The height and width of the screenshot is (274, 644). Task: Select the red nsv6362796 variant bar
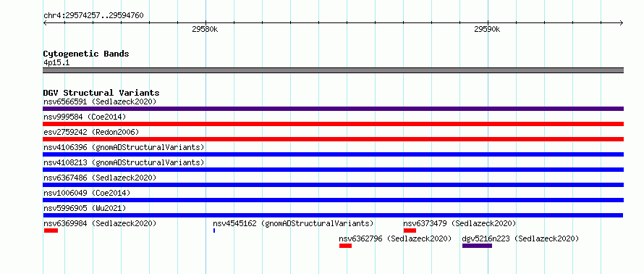(x=345, y=246)
